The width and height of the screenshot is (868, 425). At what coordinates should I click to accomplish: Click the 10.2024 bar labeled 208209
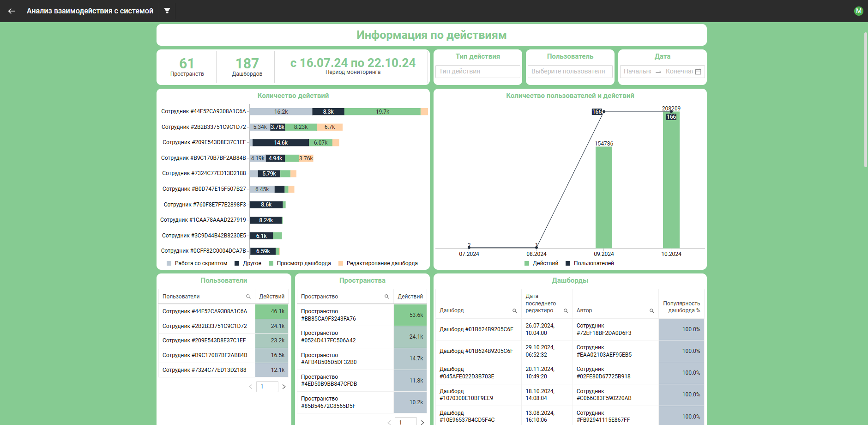671,180
